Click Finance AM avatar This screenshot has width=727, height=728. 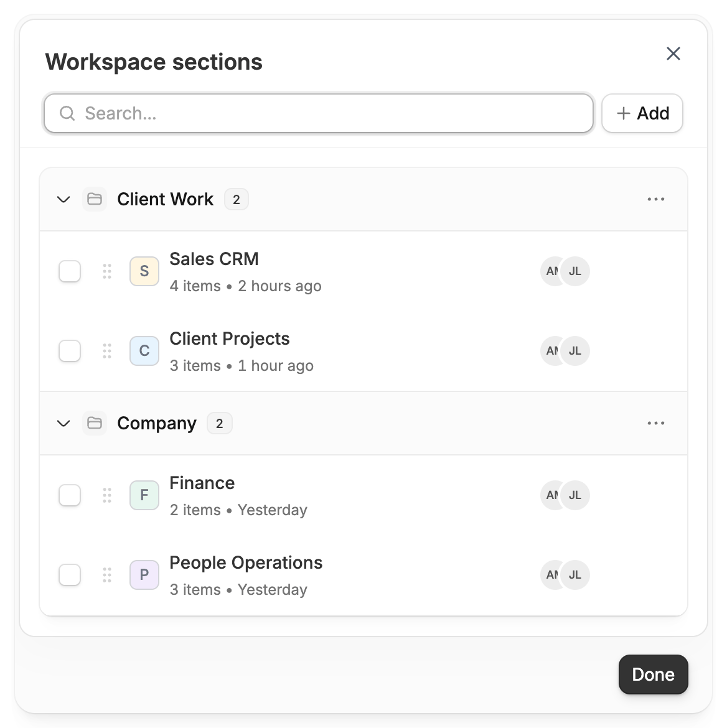pyautogui.click(x=550, y=495)
